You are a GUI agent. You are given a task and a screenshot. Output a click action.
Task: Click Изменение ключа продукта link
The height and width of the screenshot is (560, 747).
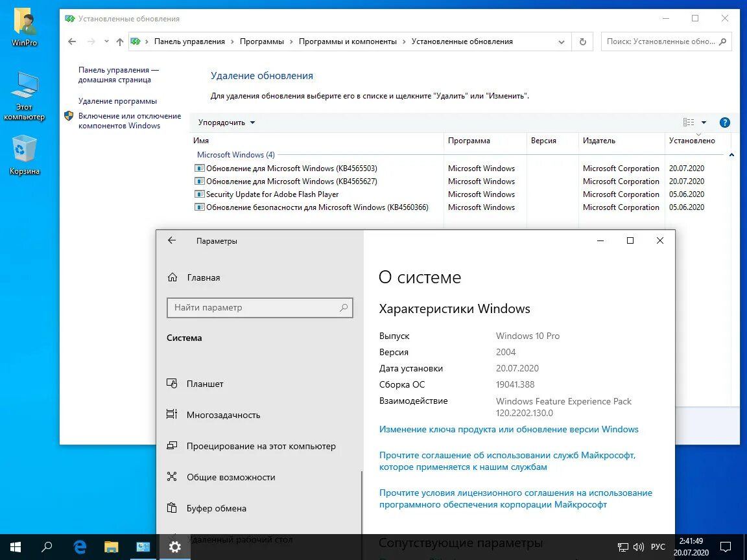click(x=509, y=429)
